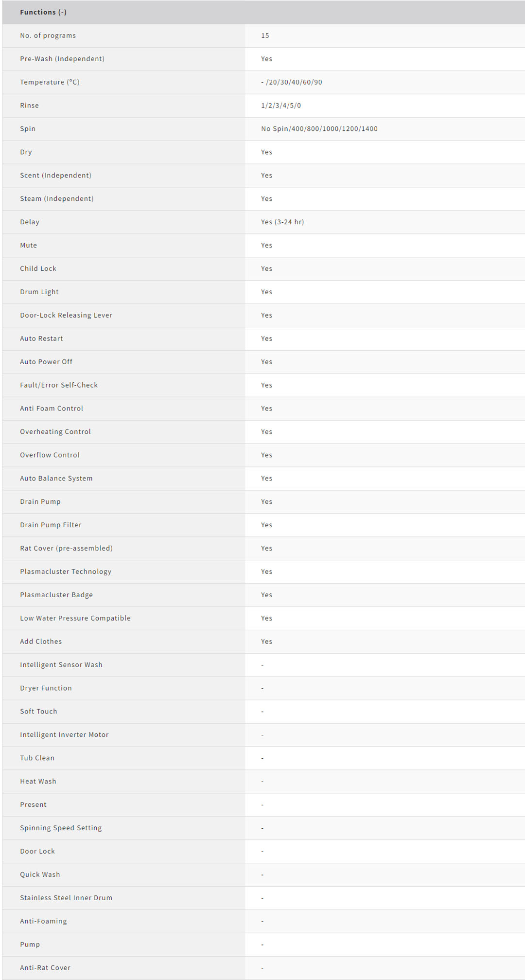Select the Child Lock row label
Image resolution: width=525 pixels, height=980 pixels.
pos(38,268)
